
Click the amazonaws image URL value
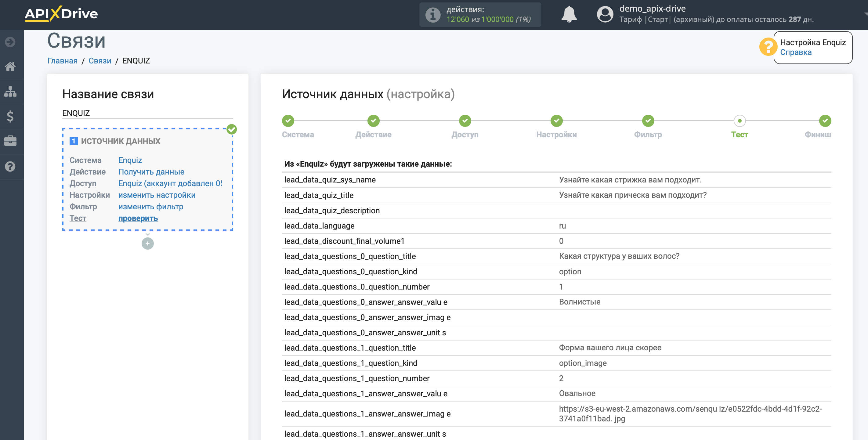coord(690,414)
